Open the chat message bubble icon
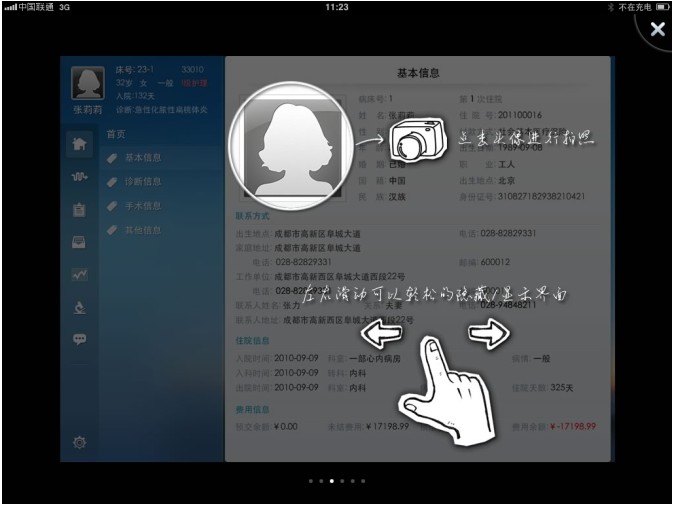 click(79, 339)
